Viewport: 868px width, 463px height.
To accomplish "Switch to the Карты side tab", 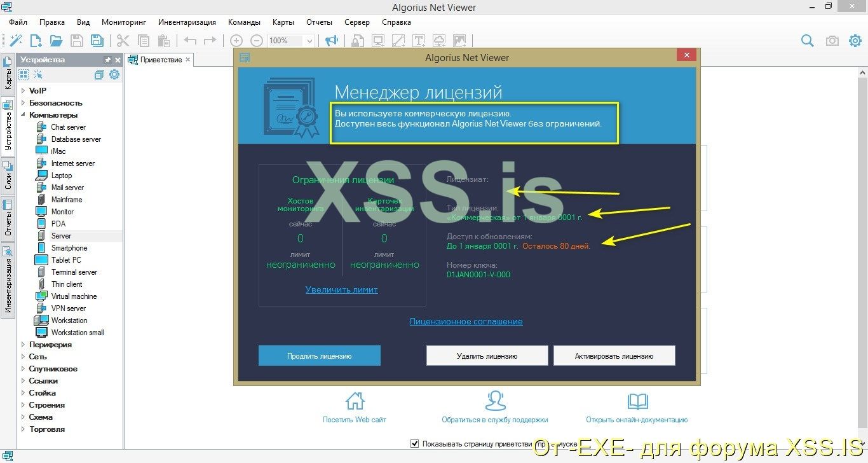I will coord(8,76).
